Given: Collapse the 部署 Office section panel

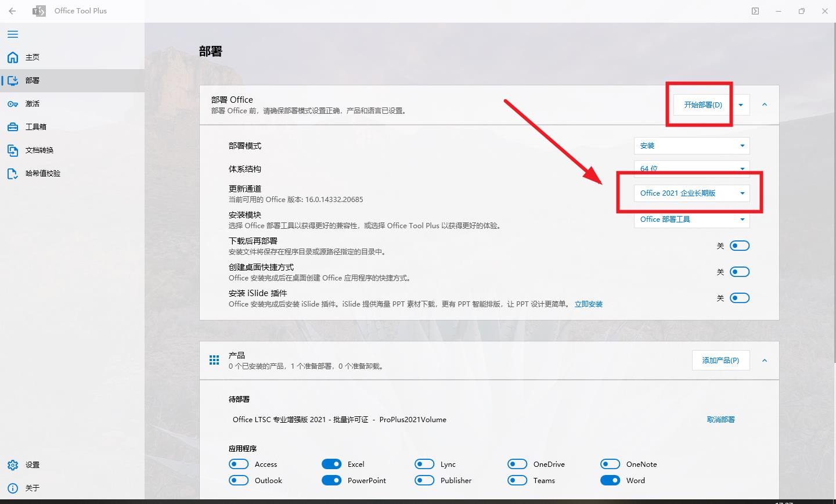Looking at the screenshot, I should 765,105.
